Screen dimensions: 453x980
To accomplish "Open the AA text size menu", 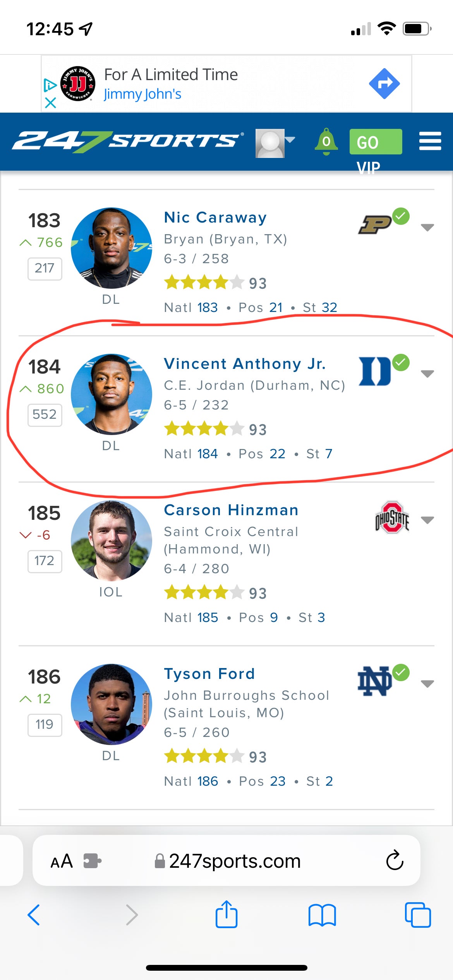I will point(62,861).
